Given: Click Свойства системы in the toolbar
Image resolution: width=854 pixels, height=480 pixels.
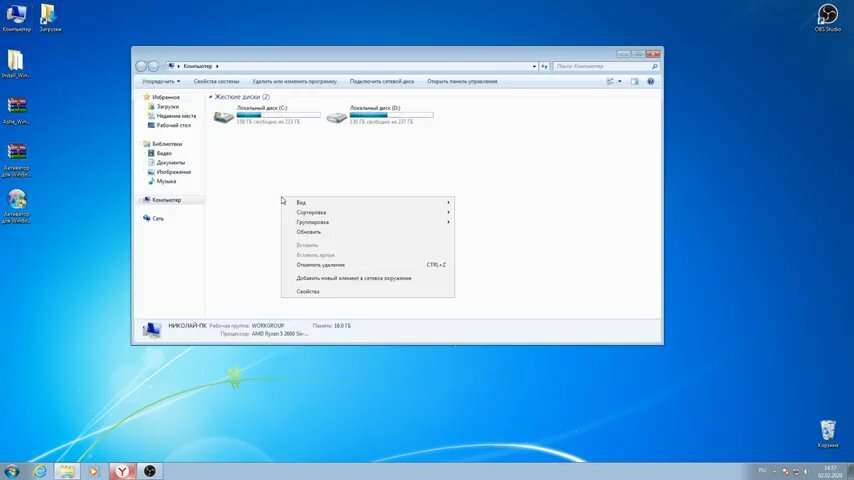Looking at the screenshot, I should tap(216, 81).
